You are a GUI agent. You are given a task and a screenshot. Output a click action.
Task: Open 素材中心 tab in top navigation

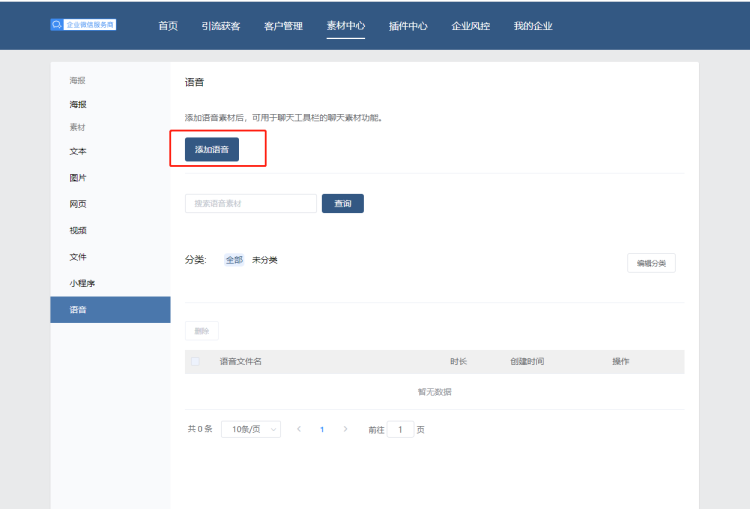pyautogui.click(x=345, y=26)
